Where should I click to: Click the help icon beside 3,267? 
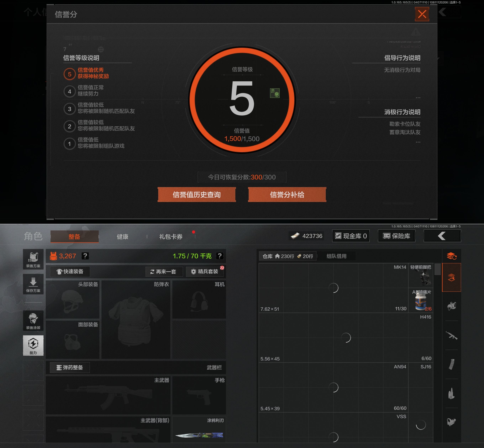85,256
